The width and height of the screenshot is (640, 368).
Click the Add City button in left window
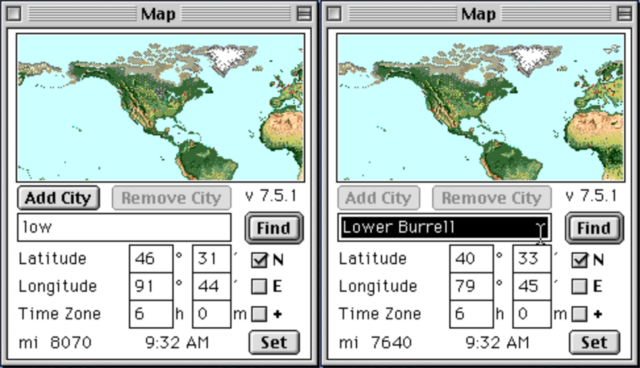pyautogui.click(x=58, y=198)
